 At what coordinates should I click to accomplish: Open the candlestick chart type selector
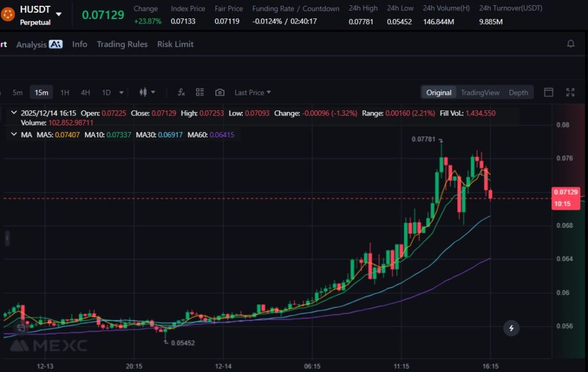147,93
